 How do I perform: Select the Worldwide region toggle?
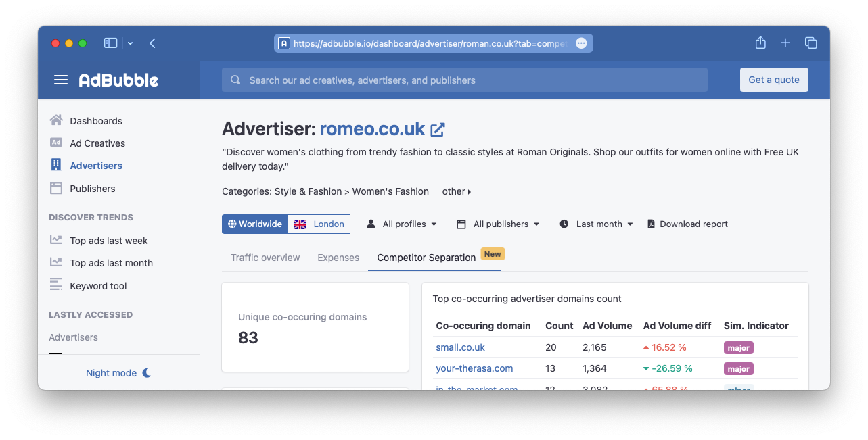pos(255,224)
